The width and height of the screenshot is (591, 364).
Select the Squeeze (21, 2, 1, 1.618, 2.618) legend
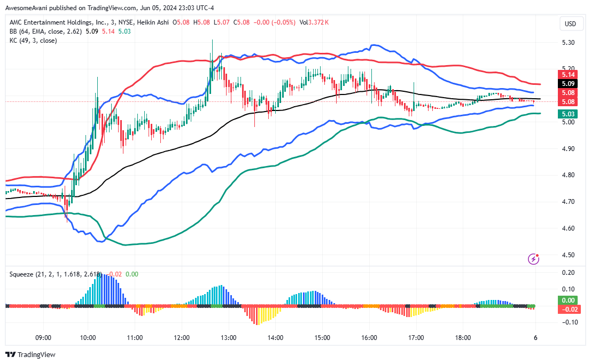(x=56, y=274)
